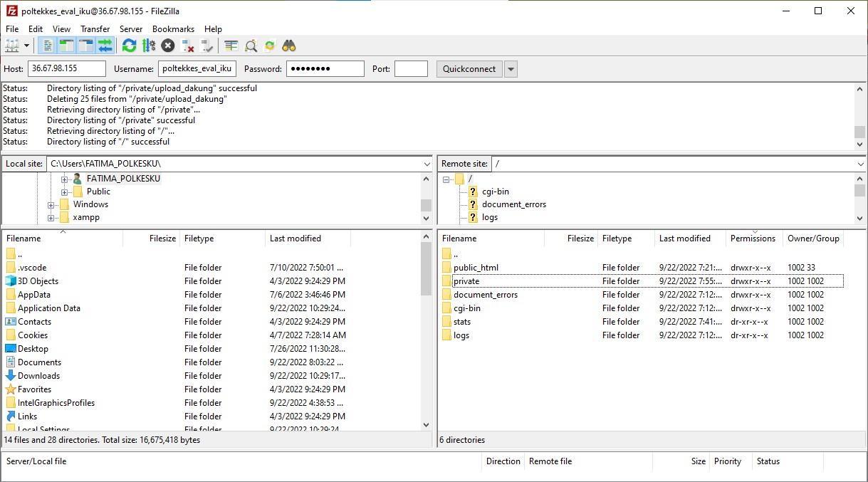Focus the Host input field

tap(67, 68)
